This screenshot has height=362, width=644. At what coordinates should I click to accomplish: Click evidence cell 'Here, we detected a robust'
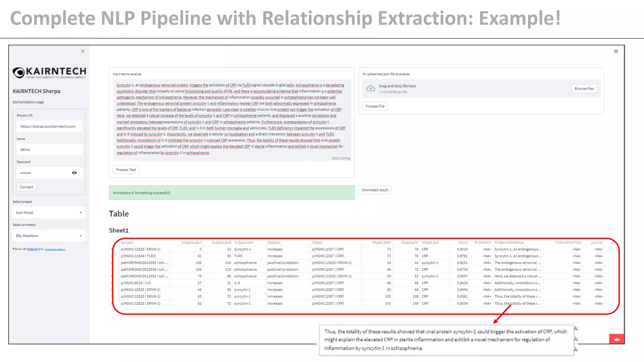[x=518, y=277]
